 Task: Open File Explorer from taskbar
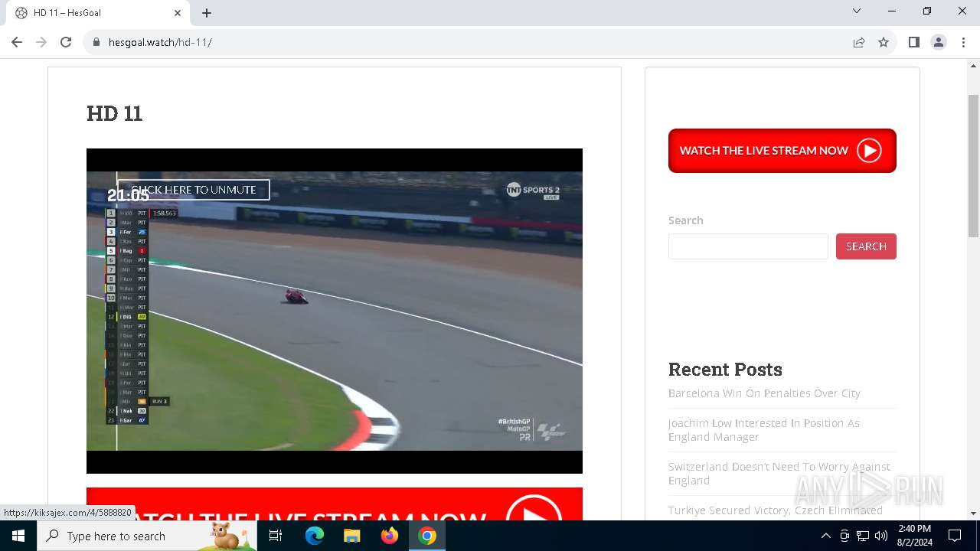click(x=351, y=536)
